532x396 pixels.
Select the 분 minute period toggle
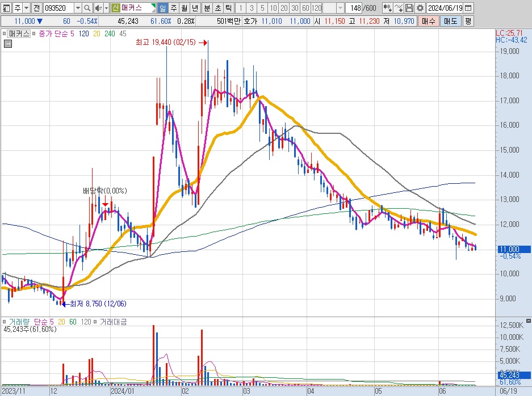pos(207,8)
